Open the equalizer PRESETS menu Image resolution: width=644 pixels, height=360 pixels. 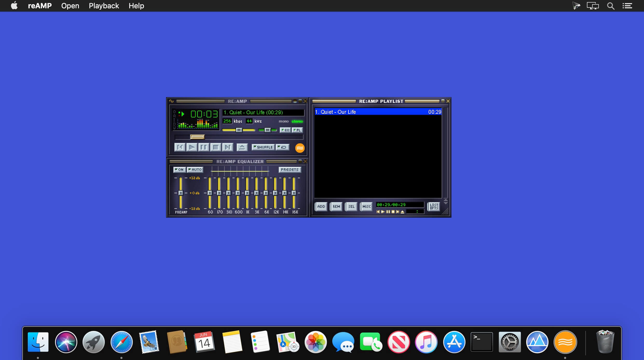point(290,170)
